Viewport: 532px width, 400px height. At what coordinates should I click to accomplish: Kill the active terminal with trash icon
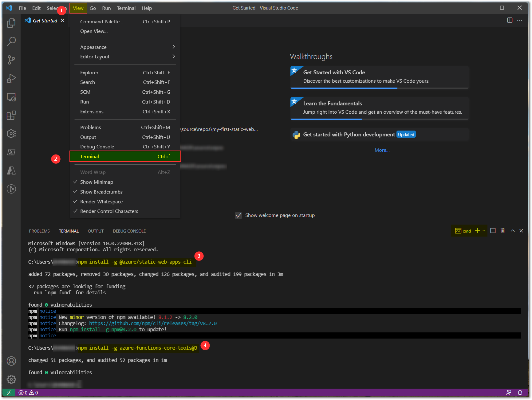[502, 231]
